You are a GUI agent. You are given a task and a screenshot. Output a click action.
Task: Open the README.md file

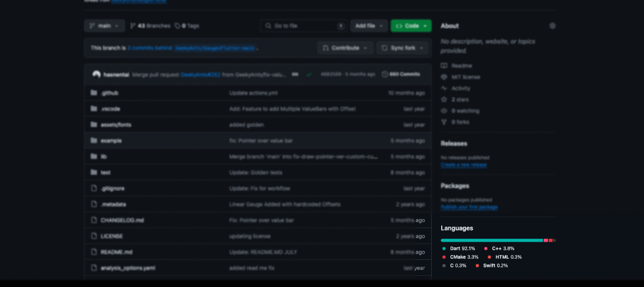(x=117, y=252)
